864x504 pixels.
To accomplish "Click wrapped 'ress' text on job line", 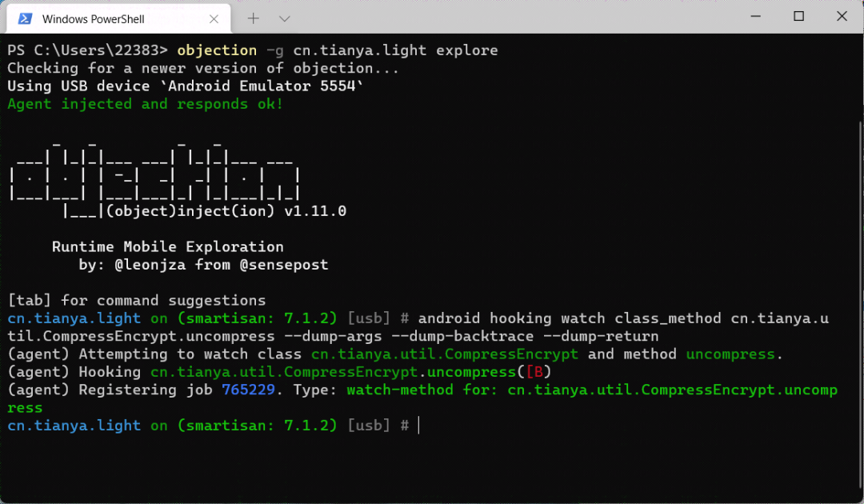I will pos(25,408).
